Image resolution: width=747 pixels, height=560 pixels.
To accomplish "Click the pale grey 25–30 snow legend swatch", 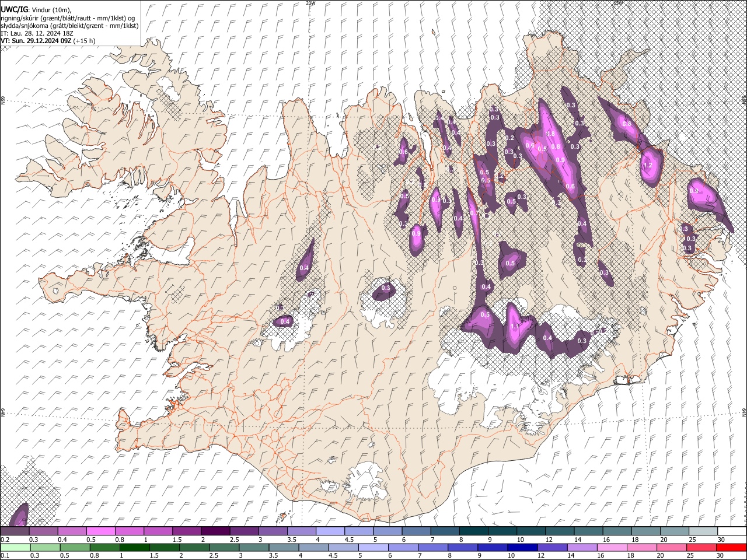I will tap(703, 531).
